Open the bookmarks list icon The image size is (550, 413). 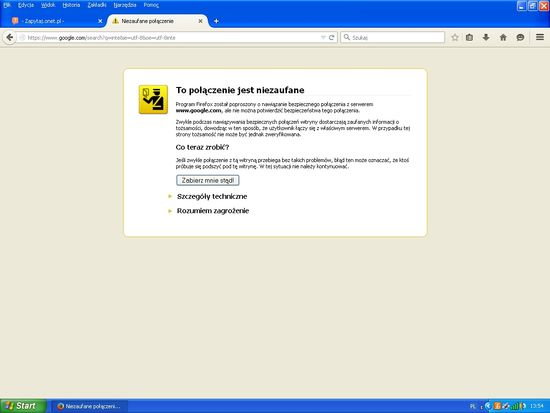click(469, 38)
